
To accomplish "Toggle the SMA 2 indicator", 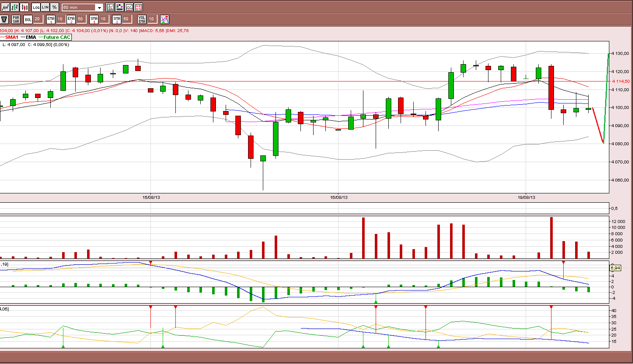I will click(117, 19).
